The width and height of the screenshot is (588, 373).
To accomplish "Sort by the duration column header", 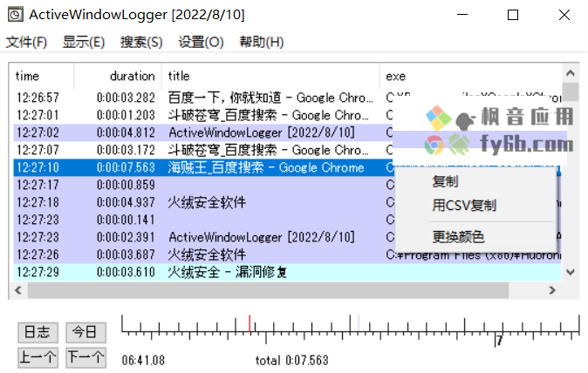I will [118, 76].
